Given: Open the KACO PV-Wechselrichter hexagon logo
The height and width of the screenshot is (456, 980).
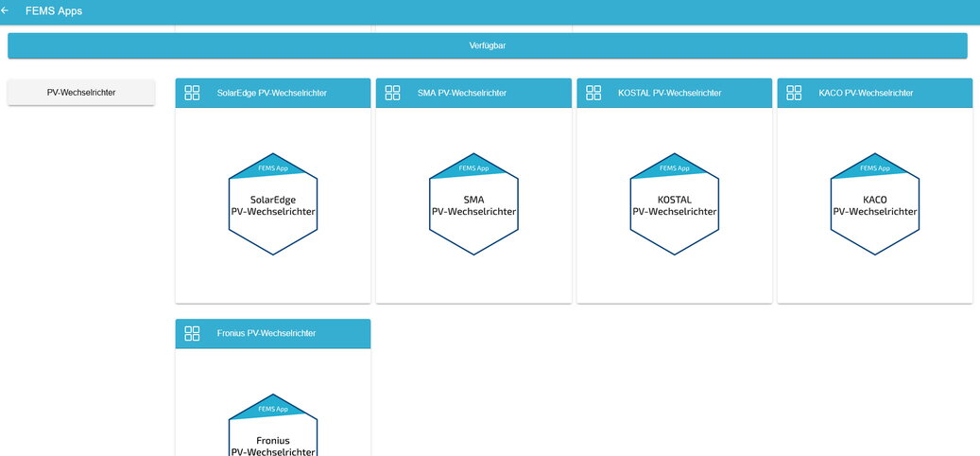Looking at the screenshot, I should tap(875, 204).
